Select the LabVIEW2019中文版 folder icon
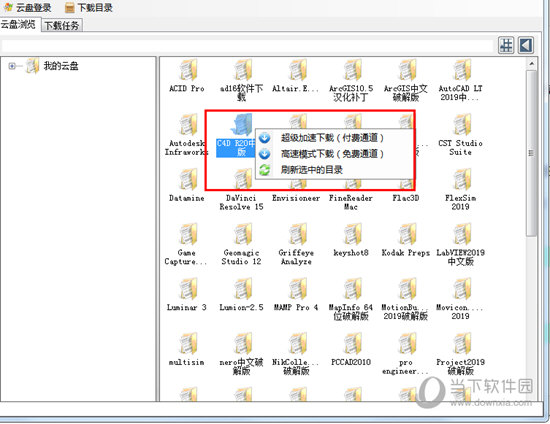550x424 pixels. pos(462,234)
